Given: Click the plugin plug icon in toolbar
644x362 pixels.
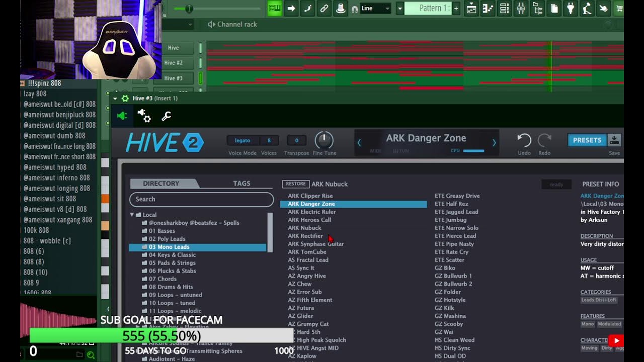Looking at the screenshot, I should [x=571, y=8].
